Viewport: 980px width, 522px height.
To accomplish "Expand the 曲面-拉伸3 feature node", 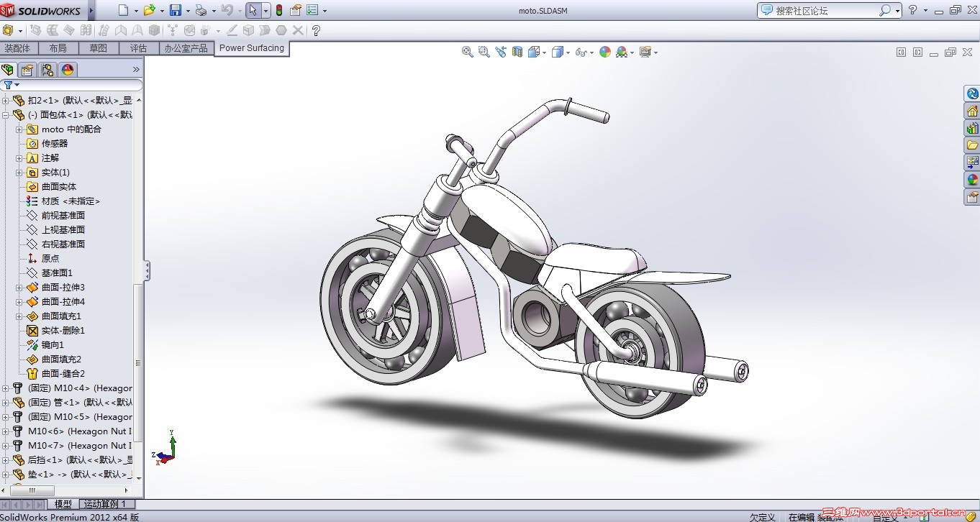I will (19, 288).
